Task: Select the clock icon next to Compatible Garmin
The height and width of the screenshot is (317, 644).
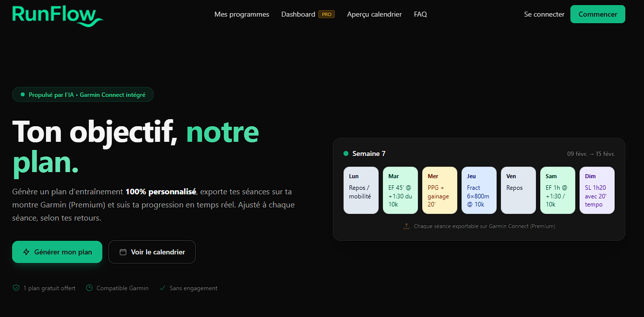Action: pyautogui.click(x=89, y=288)
